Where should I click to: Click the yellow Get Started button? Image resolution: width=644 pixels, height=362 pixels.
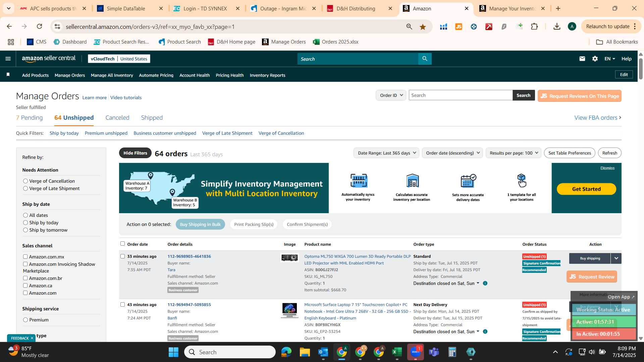click(x=586, y=189)
